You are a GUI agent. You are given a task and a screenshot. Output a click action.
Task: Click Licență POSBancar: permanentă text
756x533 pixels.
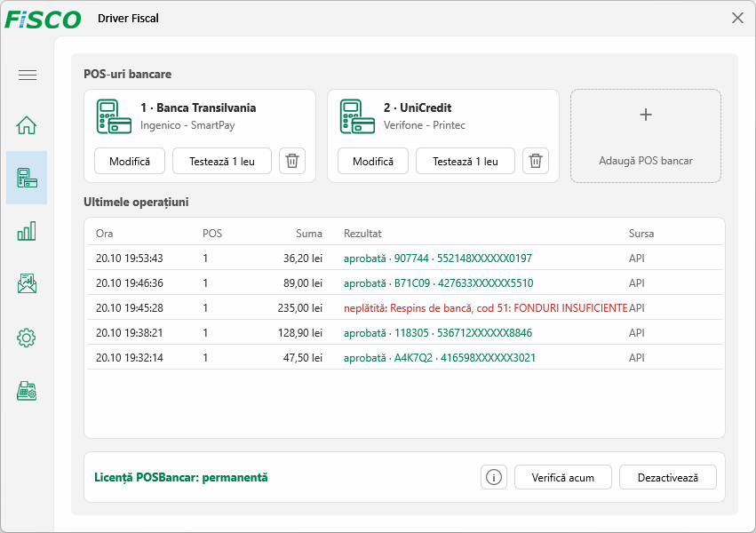coord(181,478)
